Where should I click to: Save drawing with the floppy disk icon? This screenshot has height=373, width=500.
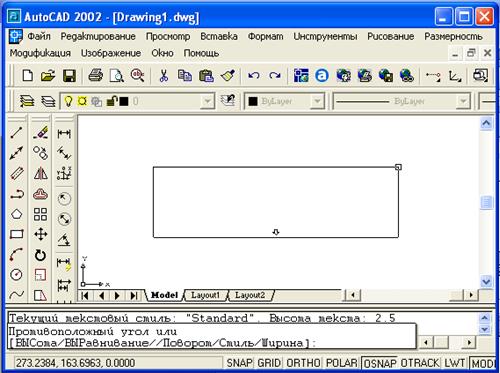pyautogui.click(x=69, y=76)
